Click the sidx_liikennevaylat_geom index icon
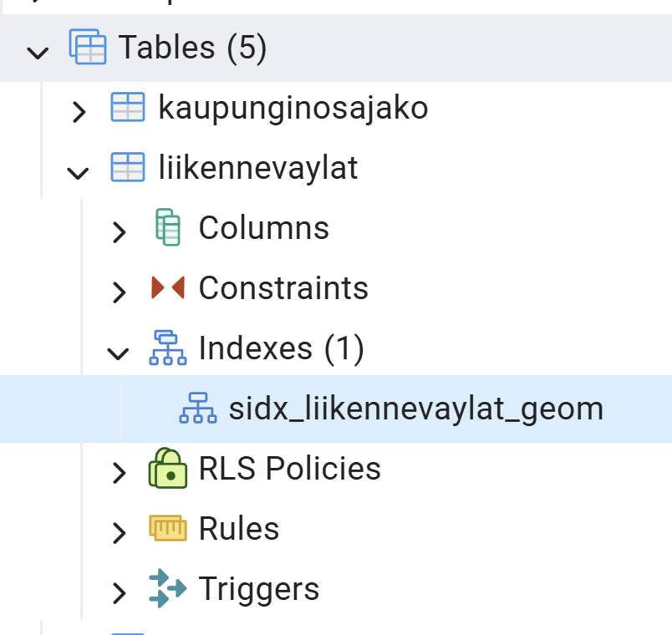 coord(198,408)
